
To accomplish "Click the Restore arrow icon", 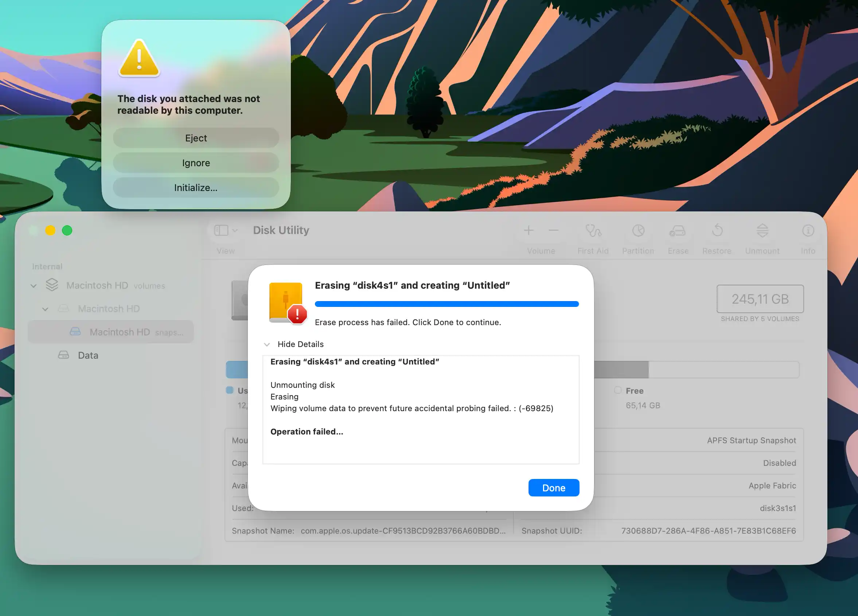I will pos(717,230).
